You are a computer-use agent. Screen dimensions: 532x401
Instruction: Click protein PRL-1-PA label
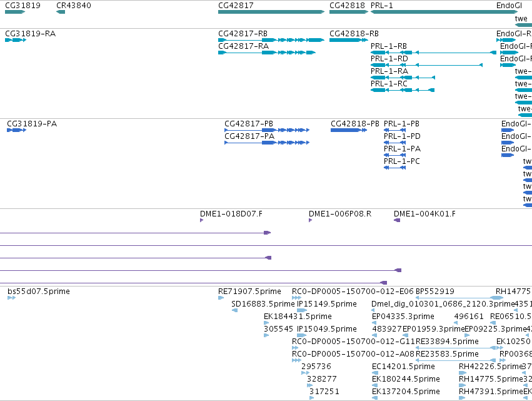402,149
